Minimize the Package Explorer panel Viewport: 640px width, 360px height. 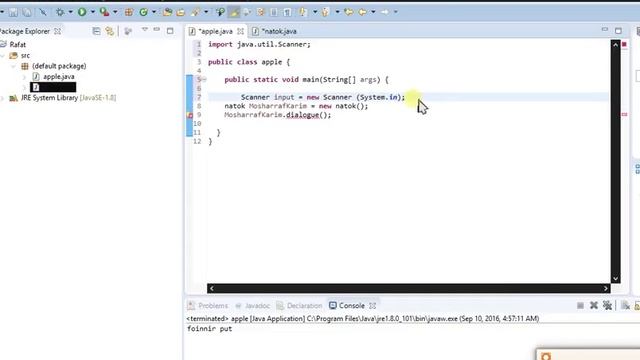[157, 30]
